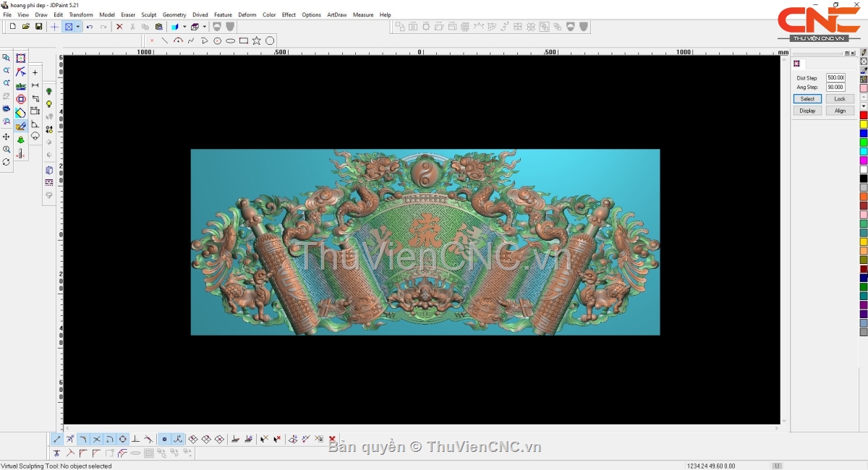Select the star shape drawing tool

(257, 40)
